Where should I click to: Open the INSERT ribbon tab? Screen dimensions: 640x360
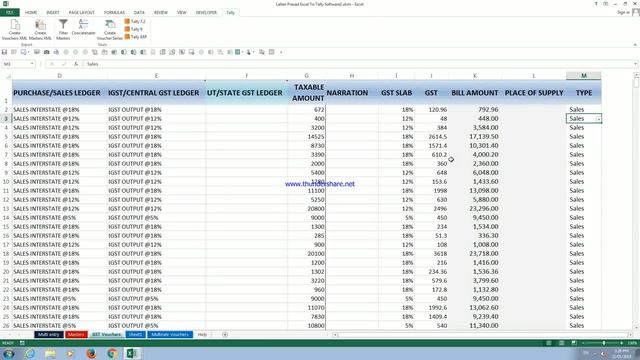pos(53,13)
